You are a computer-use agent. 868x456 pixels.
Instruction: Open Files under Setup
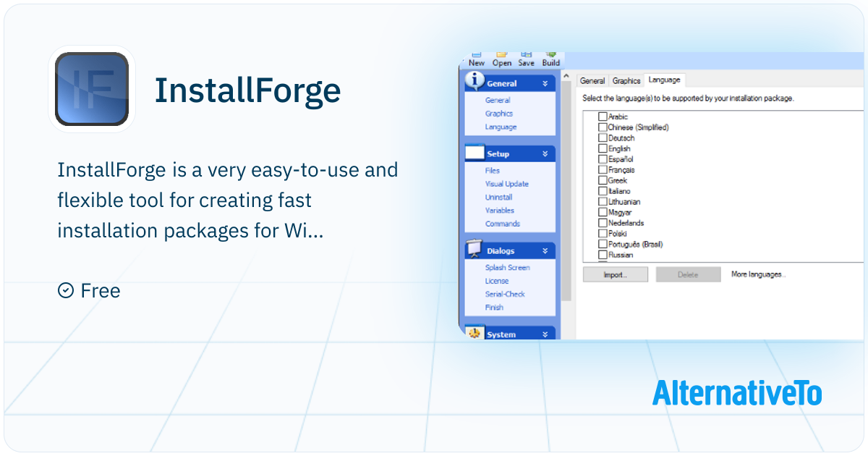tap(493, 171)
